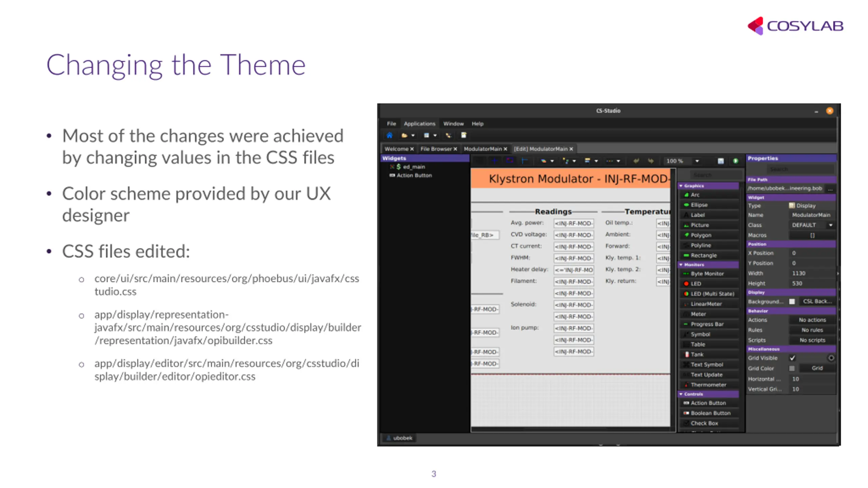Collapse the Graphics palette section

click(681, 186)
